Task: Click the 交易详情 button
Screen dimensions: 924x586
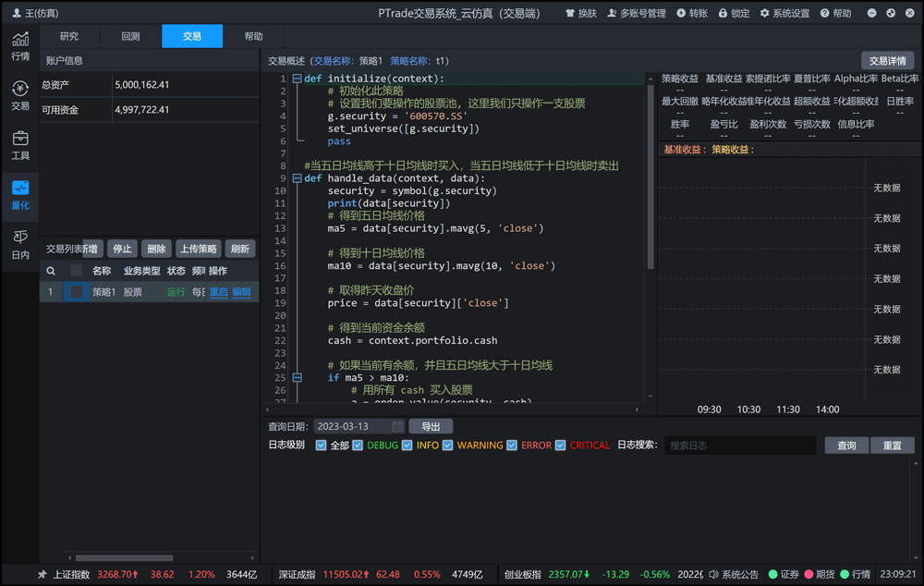Action: click(887, 61)
